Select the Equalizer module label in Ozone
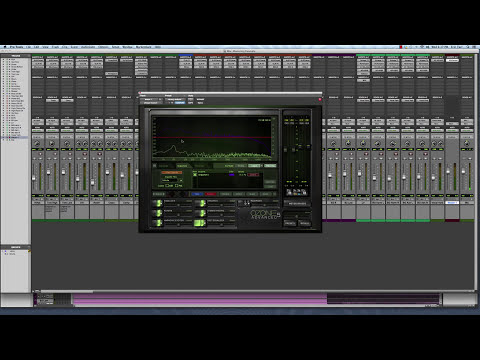This screenshot has width=480, height=360. tap(169, 201)
